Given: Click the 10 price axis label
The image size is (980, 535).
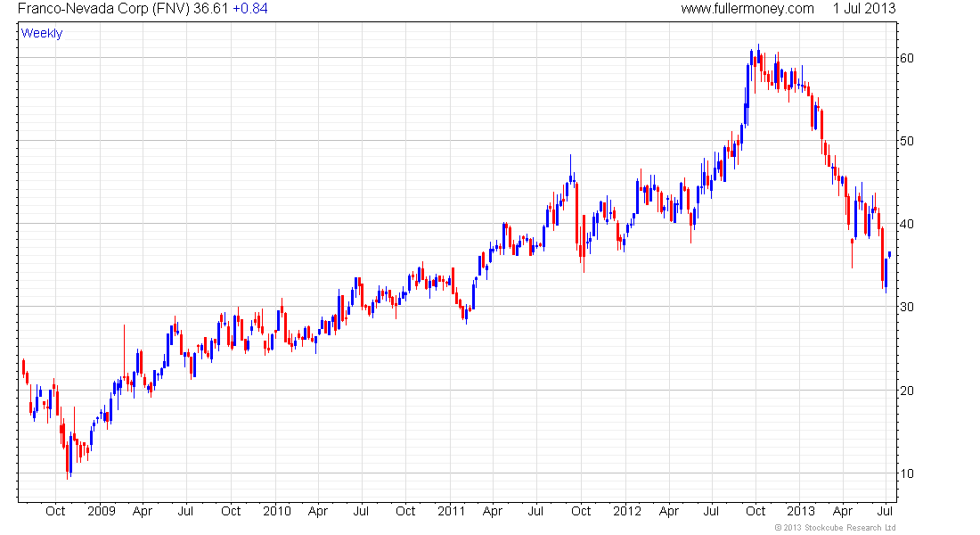Looking at the screenshot, I should tap(907, 473).
